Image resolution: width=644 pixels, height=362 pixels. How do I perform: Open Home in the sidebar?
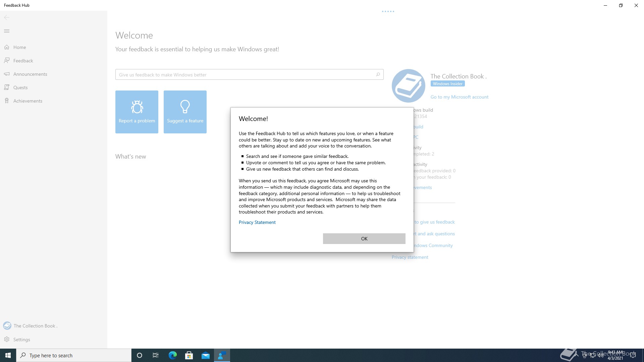point(54,47)
